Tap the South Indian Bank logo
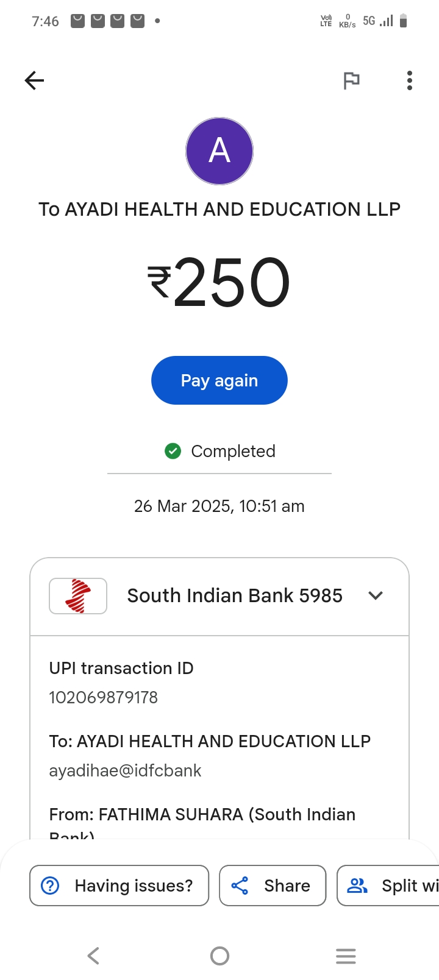Screen dimensions: 439x980 pos(78,595)
